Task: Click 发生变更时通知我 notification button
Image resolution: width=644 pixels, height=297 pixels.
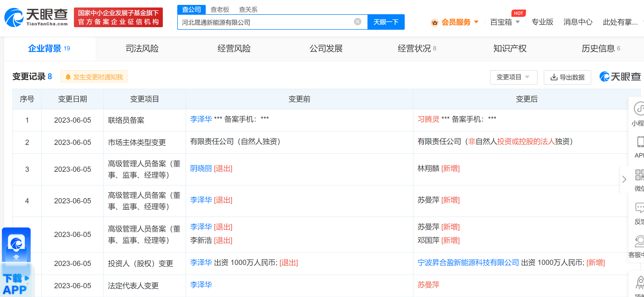Action: tap(94, 77)
